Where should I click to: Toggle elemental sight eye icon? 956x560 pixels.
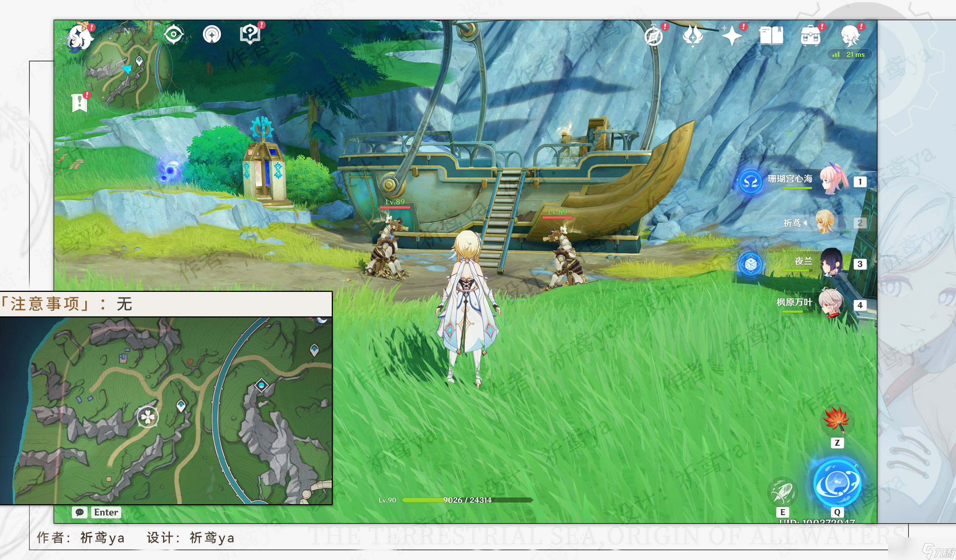(x=174, y=34)
